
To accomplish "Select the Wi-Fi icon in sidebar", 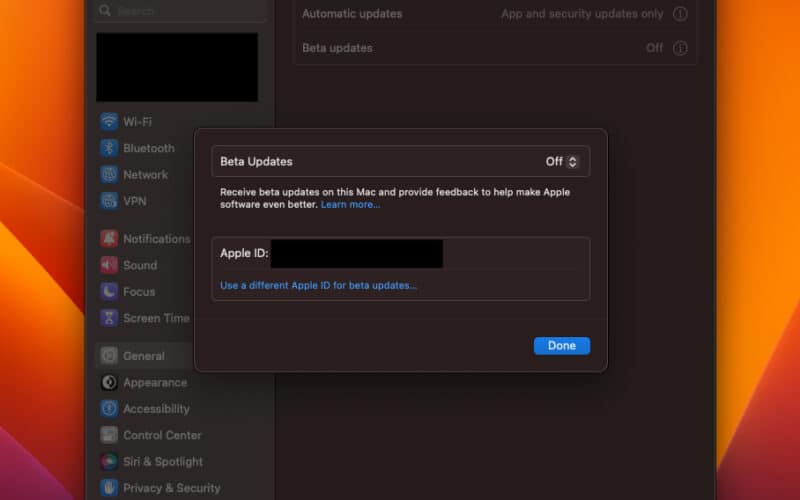I will click(x=109, y=121).
